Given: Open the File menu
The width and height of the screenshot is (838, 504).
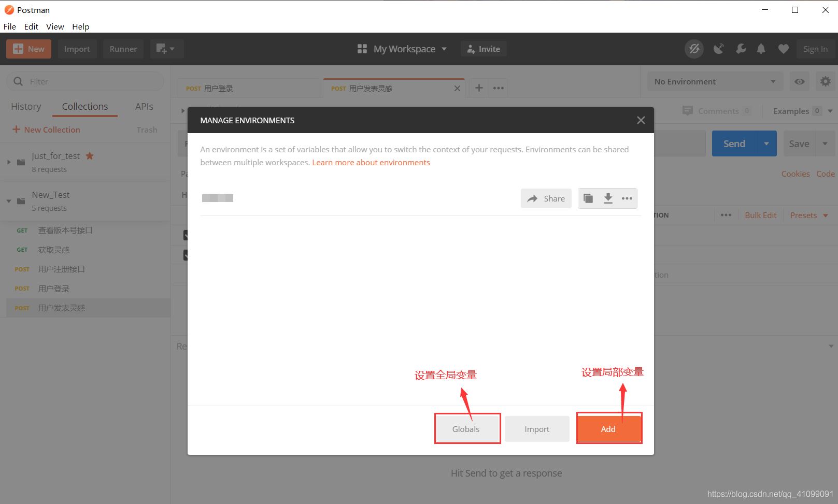Looking at the screenshot, I should (x=10, y=26).
